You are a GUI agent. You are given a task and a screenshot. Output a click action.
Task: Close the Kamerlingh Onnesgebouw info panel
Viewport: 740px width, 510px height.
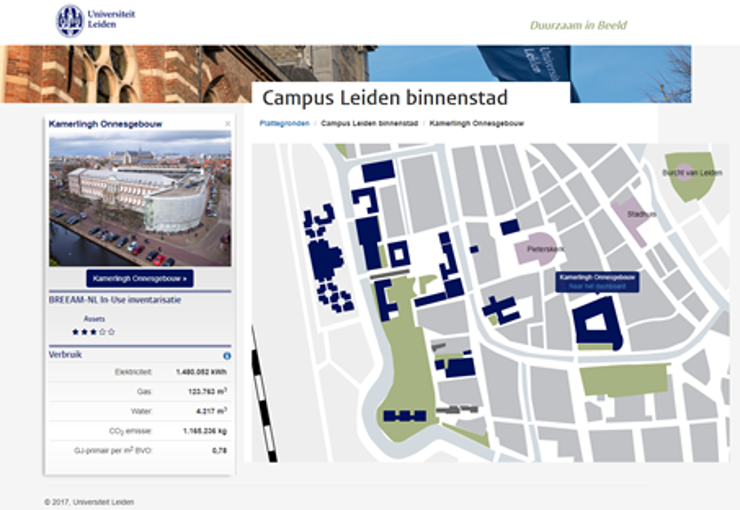click(x=227, y=124)
